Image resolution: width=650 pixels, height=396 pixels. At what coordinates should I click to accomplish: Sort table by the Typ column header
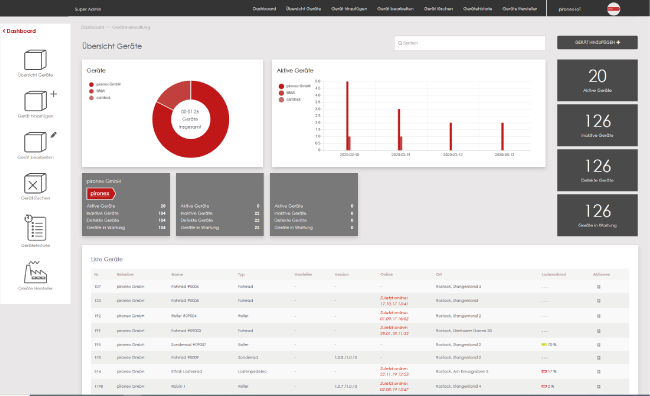241,275
